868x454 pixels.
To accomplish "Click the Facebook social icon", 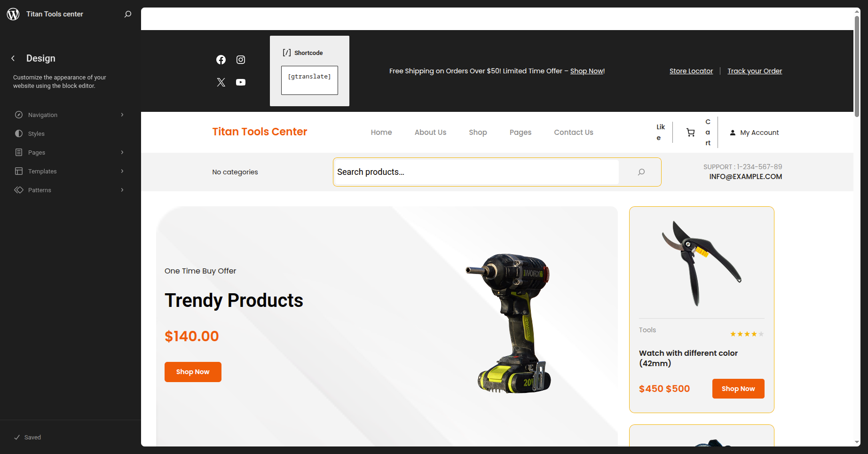I will point(221,60).
